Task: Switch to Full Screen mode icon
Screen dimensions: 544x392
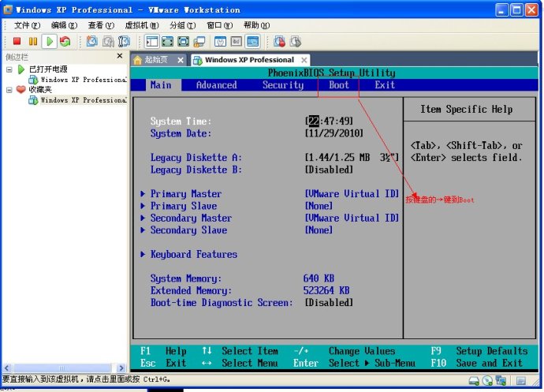Action: coord(184,41)
